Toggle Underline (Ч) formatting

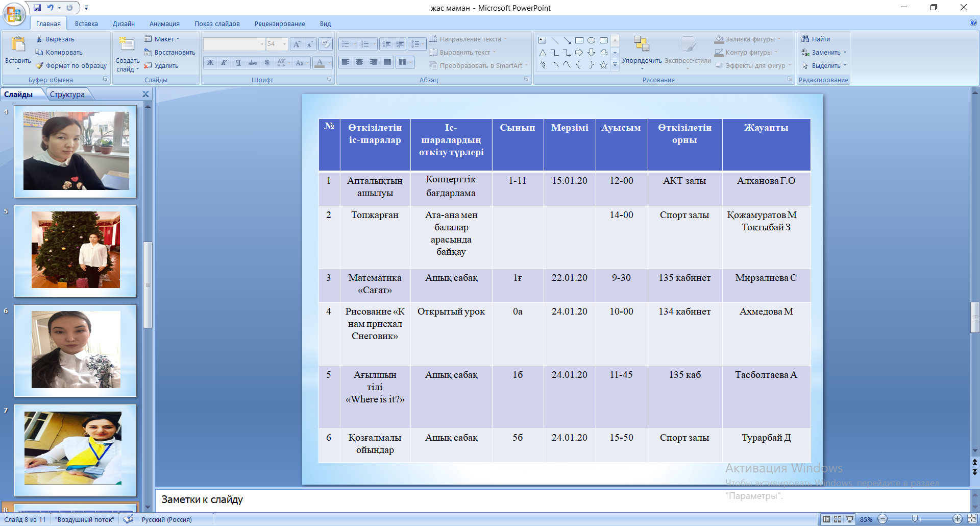[238, 63]
